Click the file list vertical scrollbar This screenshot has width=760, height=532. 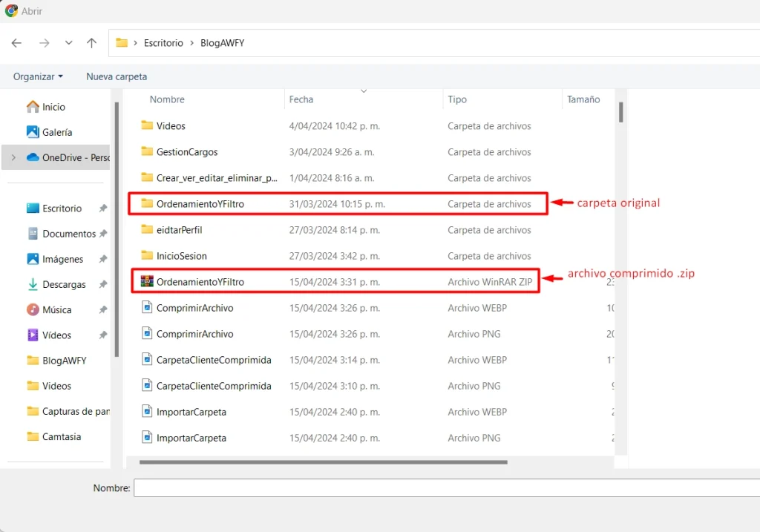click(x=621, y=112)
